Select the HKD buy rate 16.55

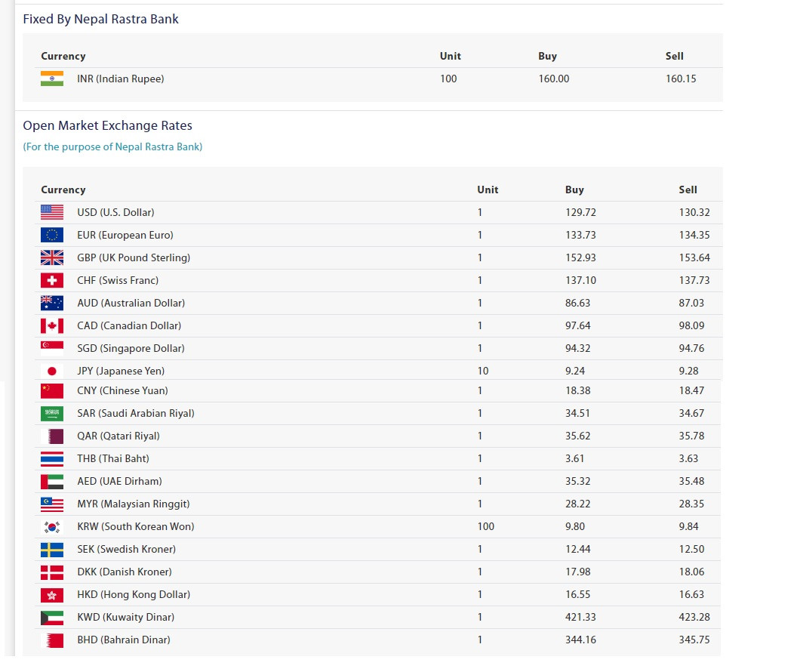577,594
